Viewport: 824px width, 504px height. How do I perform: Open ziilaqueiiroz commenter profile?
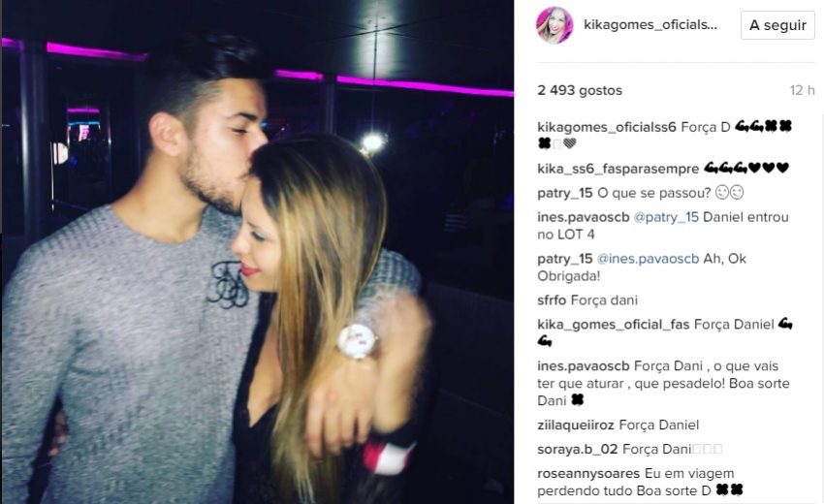576,425
